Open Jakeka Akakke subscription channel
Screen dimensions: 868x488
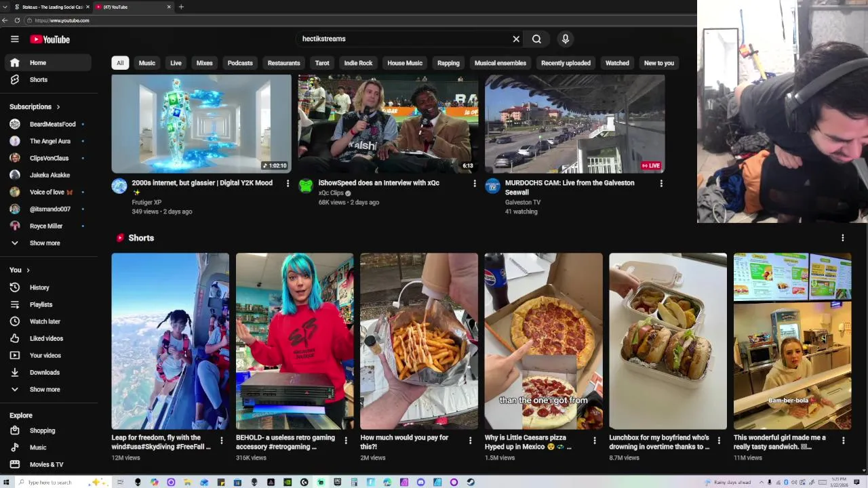pos(47,175)
